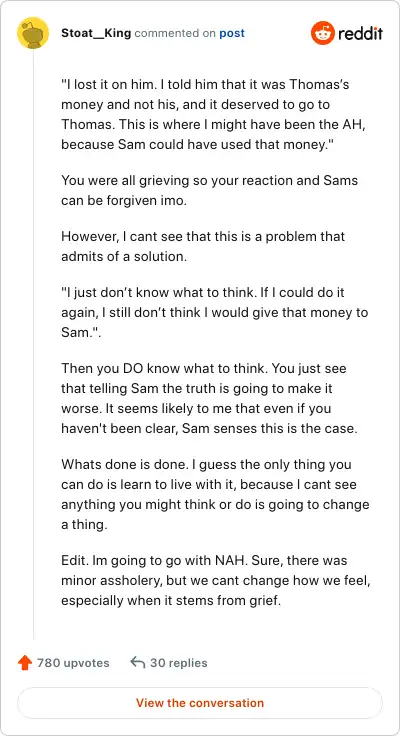Click the 'I just don't know what to think' quote

coord(215,312)
